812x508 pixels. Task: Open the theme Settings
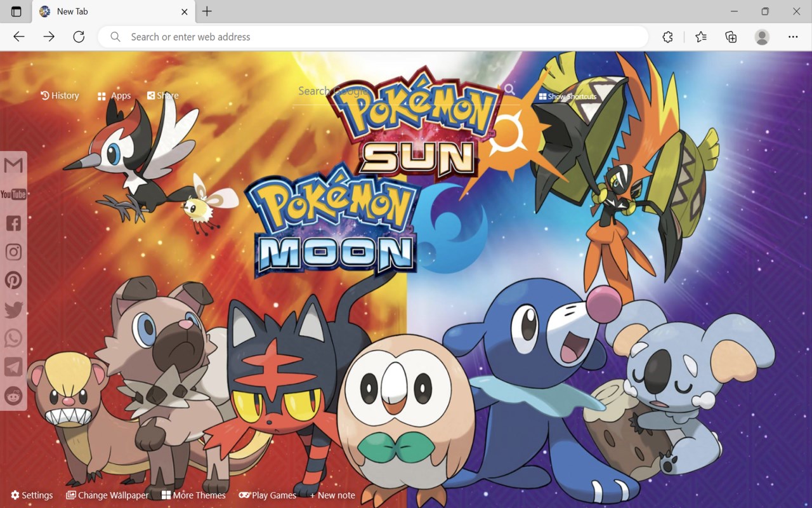coord(32,495)
